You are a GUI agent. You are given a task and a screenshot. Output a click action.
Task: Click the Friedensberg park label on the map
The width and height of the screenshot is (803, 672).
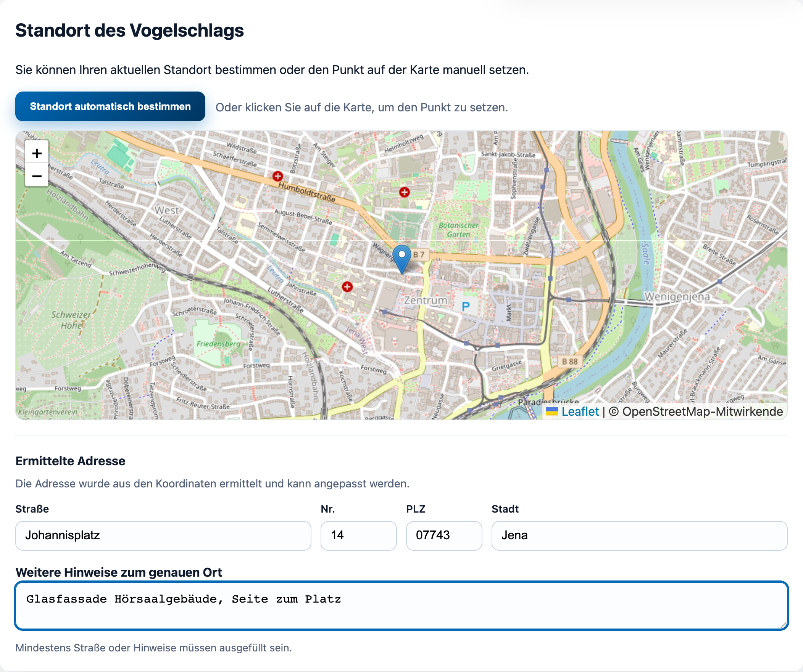tap(218, 344)
